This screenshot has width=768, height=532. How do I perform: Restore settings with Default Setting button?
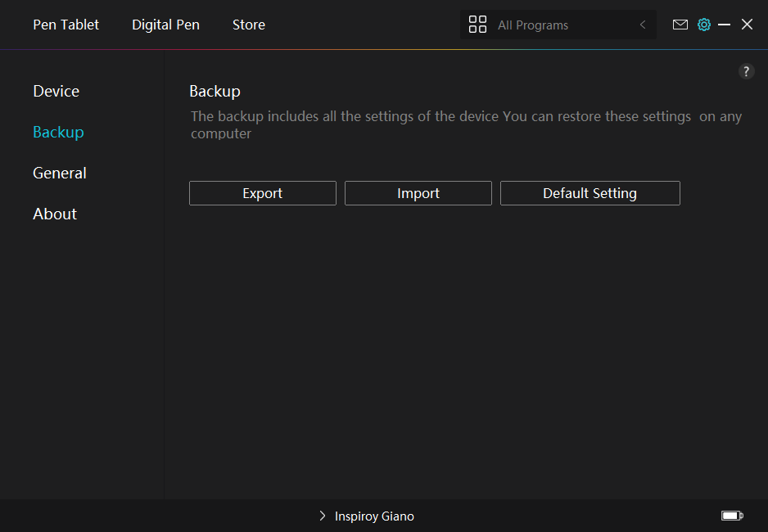[x=590, y=193]
